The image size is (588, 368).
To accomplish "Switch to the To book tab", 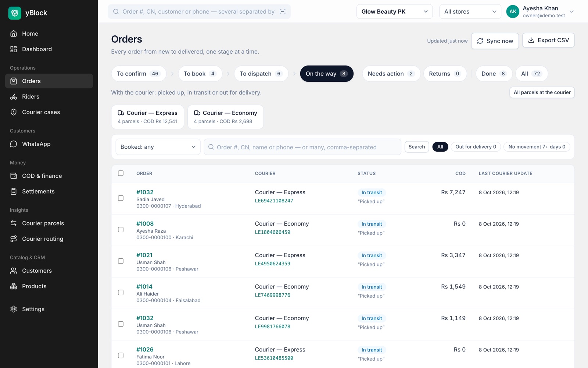I will (x=200, y=74).
